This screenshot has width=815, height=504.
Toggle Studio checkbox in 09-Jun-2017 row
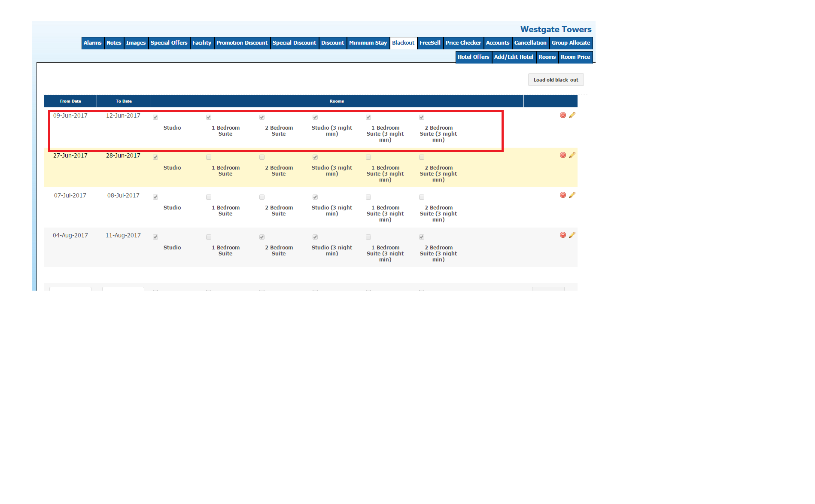(x=155, y=117)
